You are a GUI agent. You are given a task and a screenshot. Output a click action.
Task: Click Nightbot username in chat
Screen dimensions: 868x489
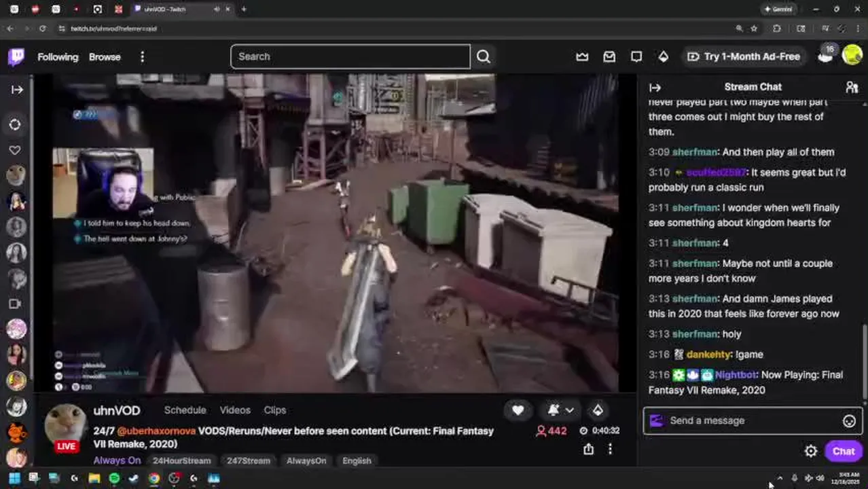[736, 375]
